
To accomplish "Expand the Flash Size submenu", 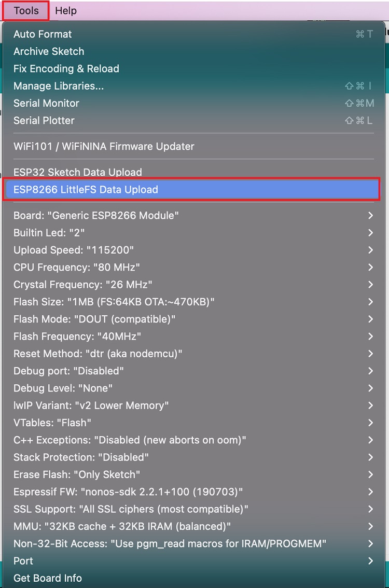I will click(114, 302).
